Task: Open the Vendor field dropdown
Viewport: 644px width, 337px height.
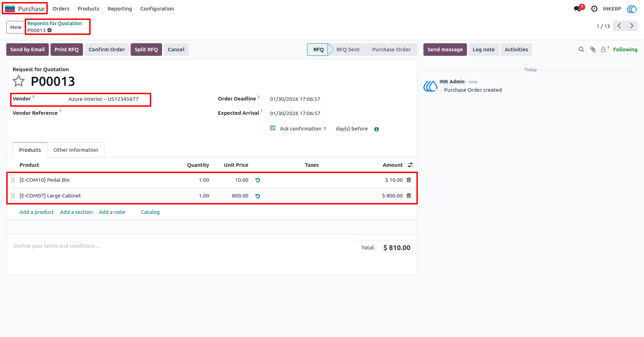Action: tap(103, 99)
